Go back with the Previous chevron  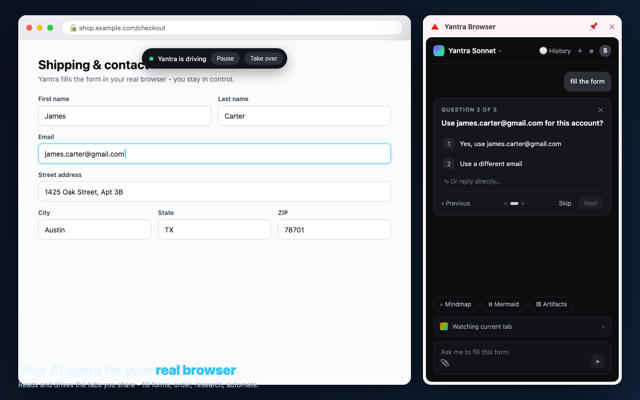(x=456, y=203)
